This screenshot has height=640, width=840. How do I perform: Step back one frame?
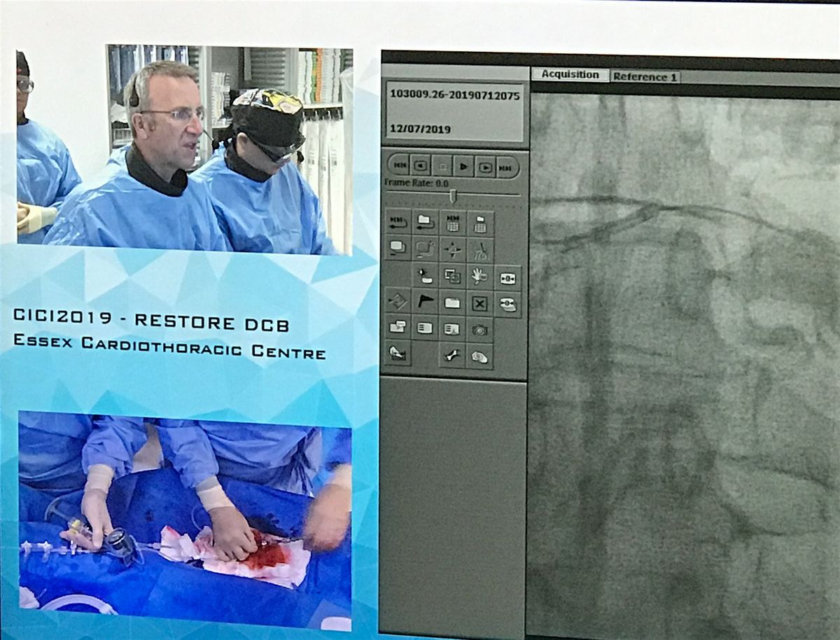tap(420, 166)
